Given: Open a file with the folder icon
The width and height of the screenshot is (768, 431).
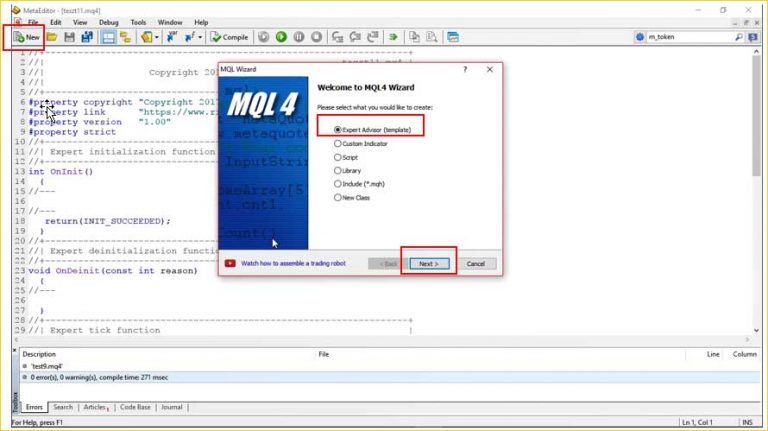Looking at the screenshot, I should [52, 37].
